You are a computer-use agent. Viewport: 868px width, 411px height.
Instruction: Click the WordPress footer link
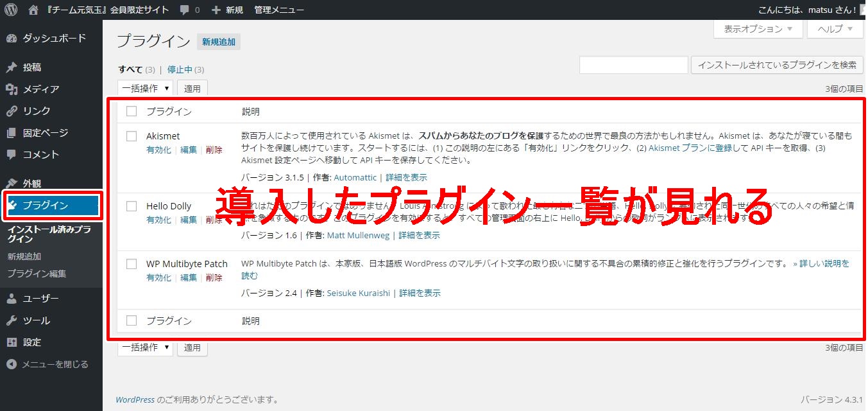pos(135,399)
